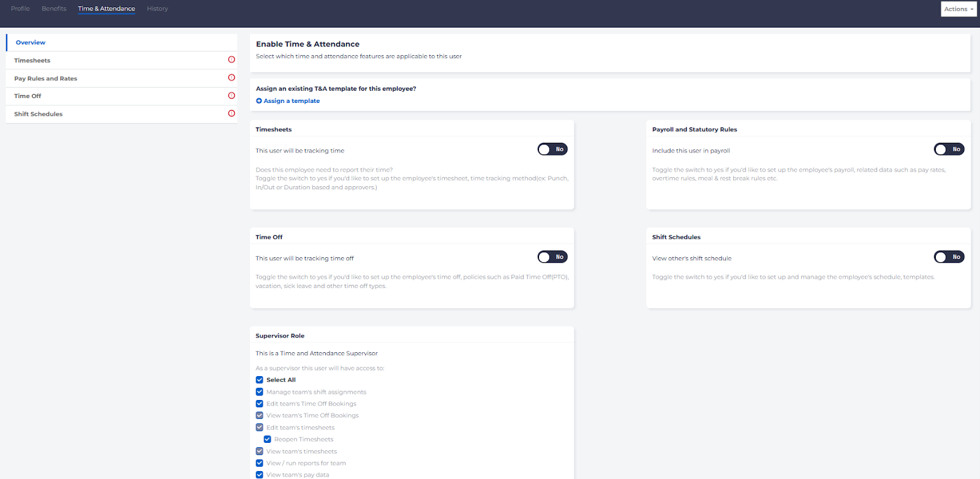Toggle View other's shift schedule switch
The height and width of the screenshot is (479, 980).
[949, 257]
